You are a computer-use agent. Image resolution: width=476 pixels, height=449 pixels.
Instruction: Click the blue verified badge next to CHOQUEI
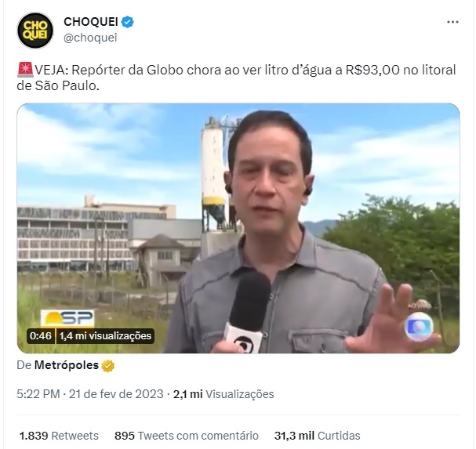128,22
